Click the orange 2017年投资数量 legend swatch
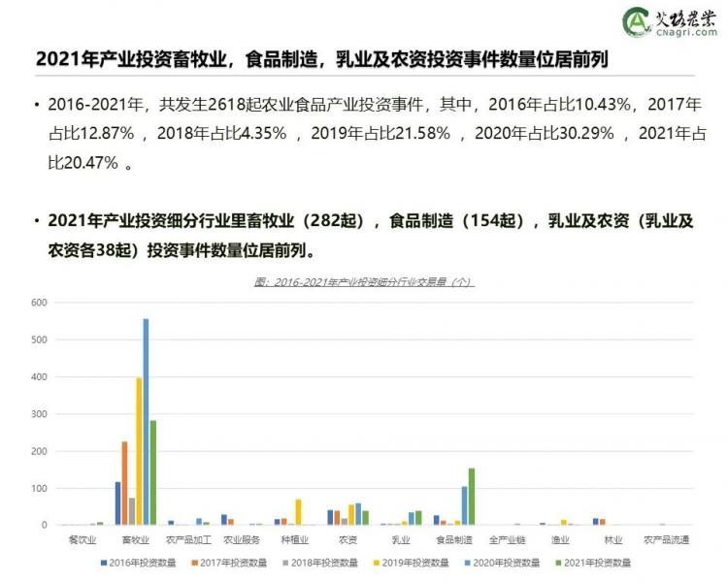The width and height of the screenshot is (728, 582). pyautogui.click(x=194, y=562)
